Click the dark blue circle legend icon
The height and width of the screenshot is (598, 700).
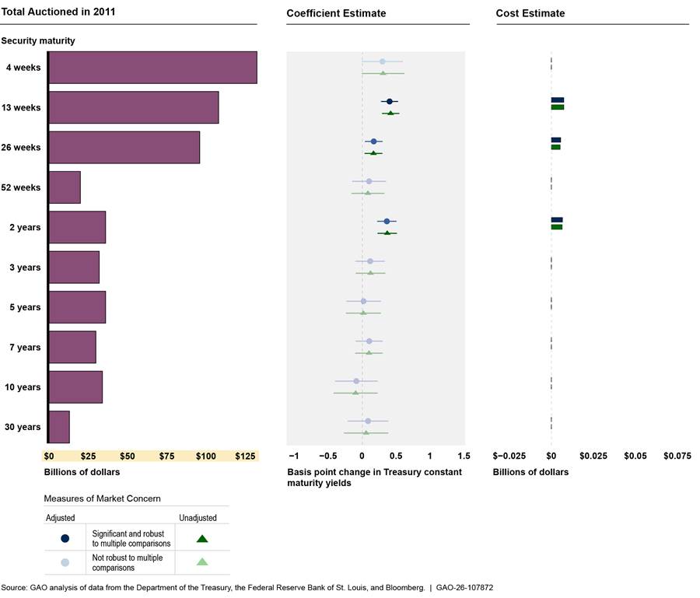pyautogui.click(x=65, y=538)
